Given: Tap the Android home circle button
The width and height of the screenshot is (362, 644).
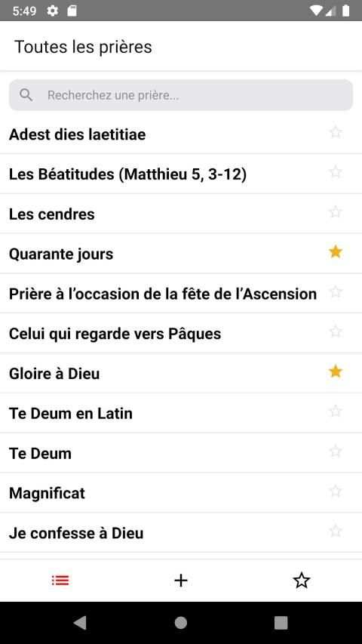Looking at the screenshot, I should pos(181,623).
